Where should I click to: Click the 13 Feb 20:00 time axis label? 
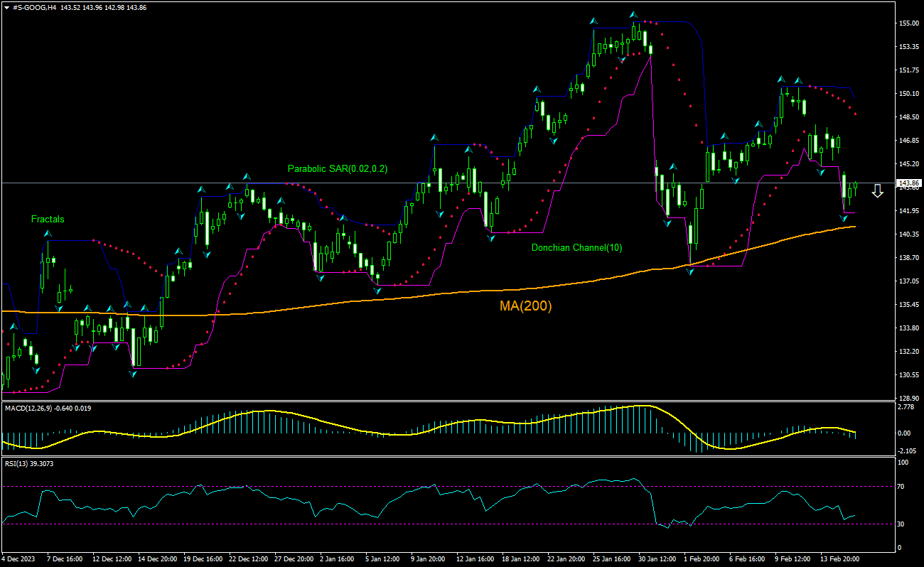(840, 559)
